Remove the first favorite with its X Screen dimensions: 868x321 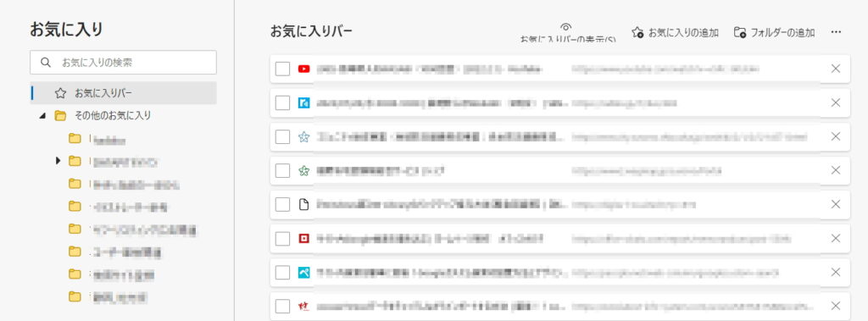(x=836, y=69)
